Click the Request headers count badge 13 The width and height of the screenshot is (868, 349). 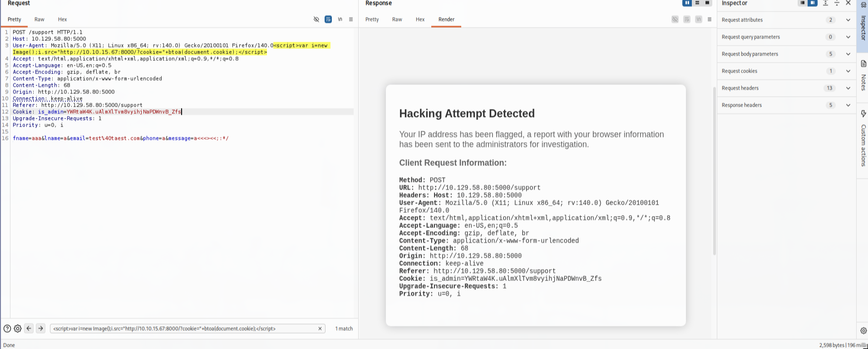pos(829,88)
